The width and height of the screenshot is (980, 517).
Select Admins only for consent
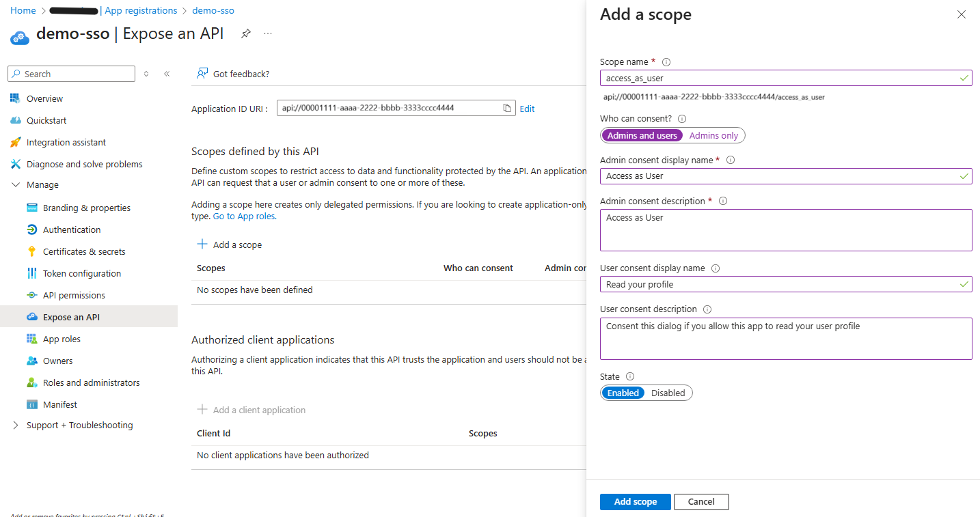click(x=713, y=135)
